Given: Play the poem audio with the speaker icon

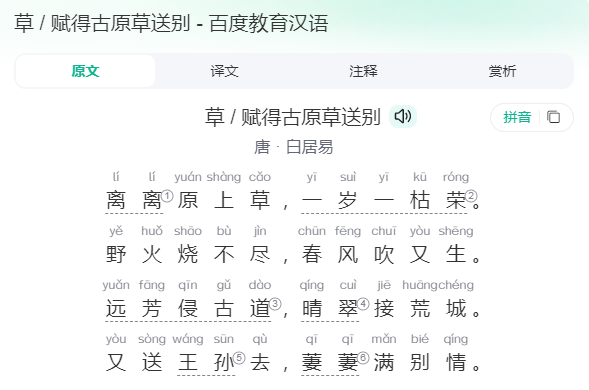Looking at the screenshot, I should tap(403, 116).
